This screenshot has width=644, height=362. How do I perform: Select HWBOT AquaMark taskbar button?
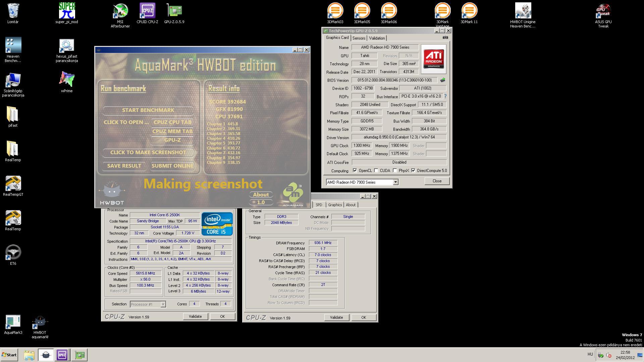[x=46, y=355]
